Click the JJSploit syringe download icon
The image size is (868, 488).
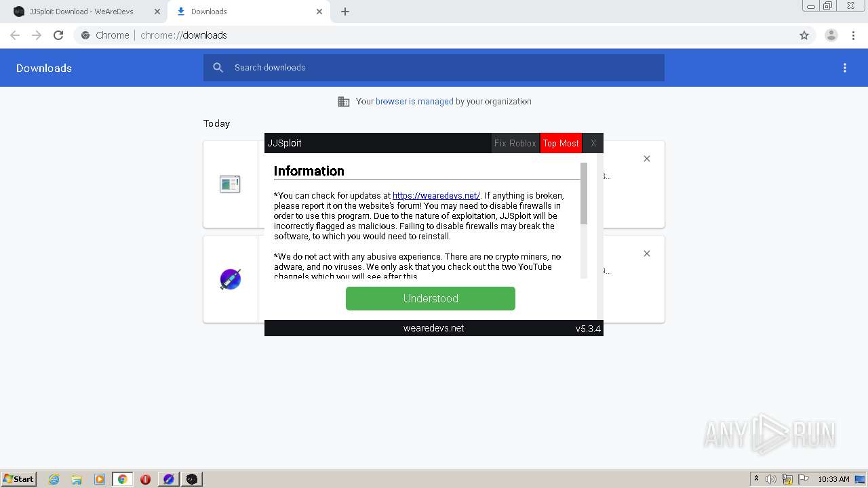(x=231, y=279)
